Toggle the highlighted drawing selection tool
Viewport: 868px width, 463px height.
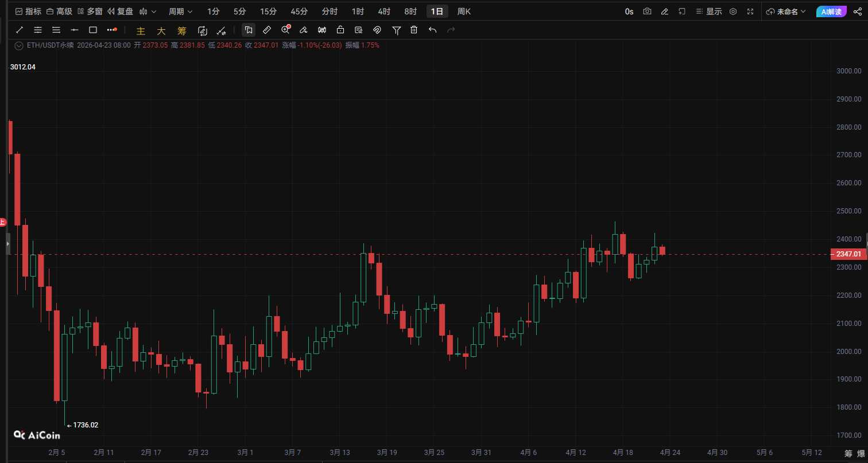click(x=249, y=30)
